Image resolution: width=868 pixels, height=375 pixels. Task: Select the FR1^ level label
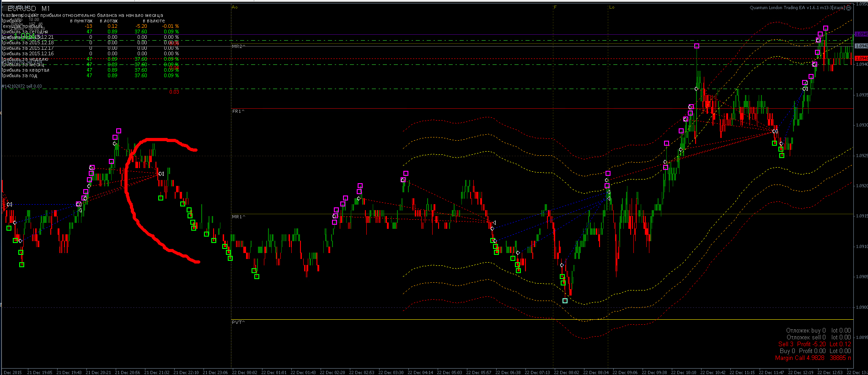click(x=238, y=111)
